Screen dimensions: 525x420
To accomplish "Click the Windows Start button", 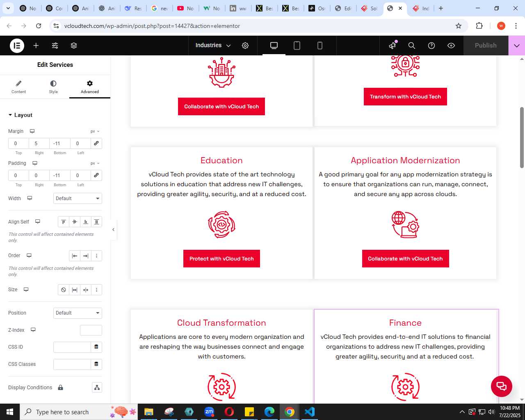I will coord(10,412).
